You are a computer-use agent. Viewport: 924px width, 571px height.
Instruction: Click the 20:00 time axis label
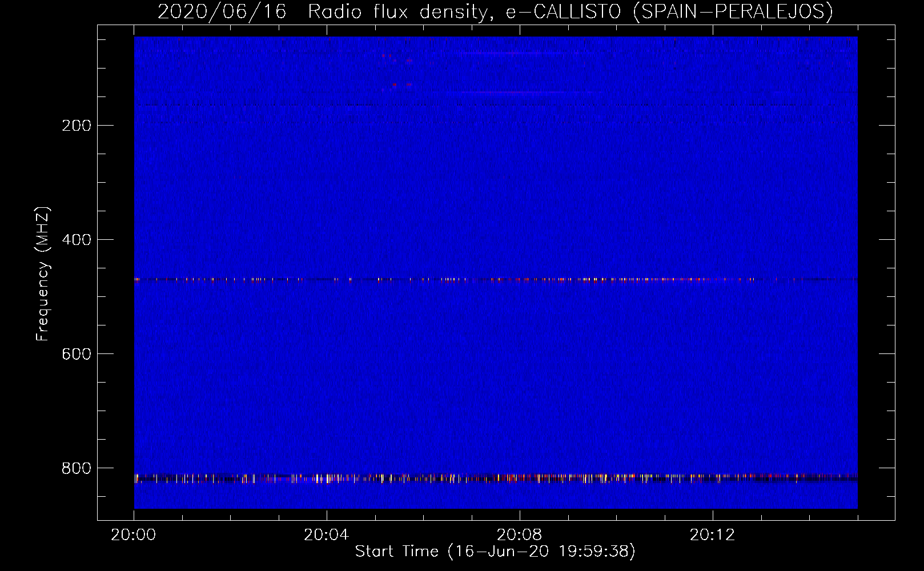pyautogui.click(x=134, y=535)
